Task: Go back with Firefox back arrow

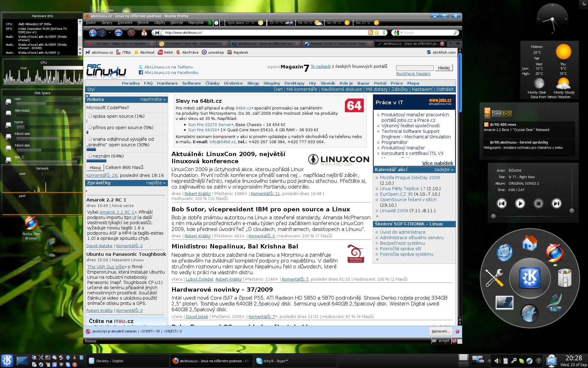Action: coord(93,33)
